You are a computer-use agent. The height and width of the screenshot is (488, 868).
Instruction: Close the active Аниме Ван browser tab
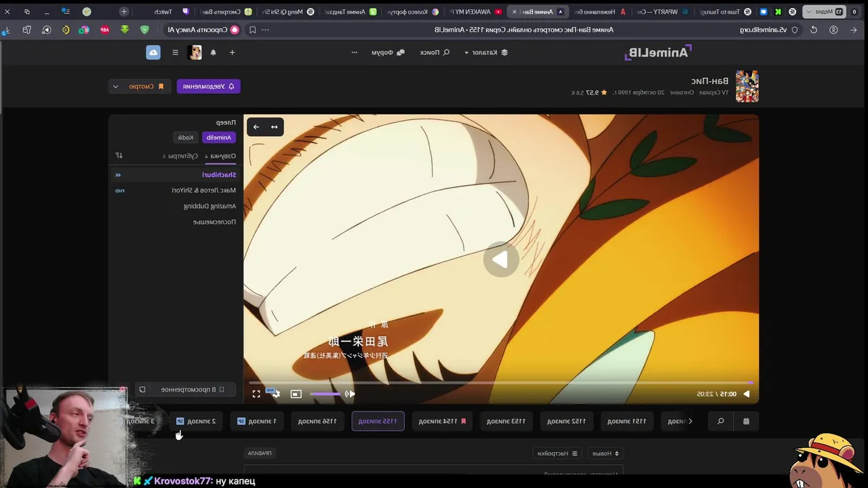tap(514, 12)
